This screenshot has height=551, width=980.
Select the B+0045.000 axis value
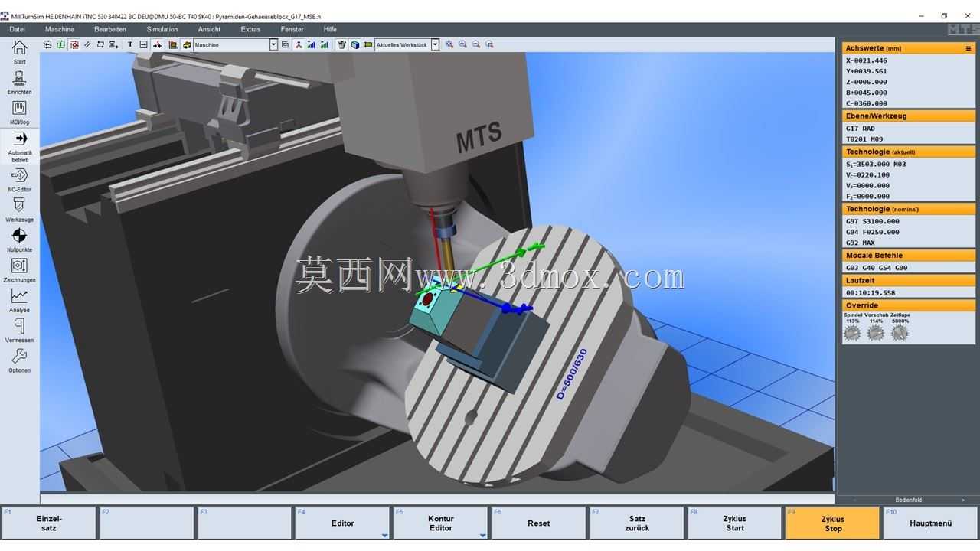[866, 93]
